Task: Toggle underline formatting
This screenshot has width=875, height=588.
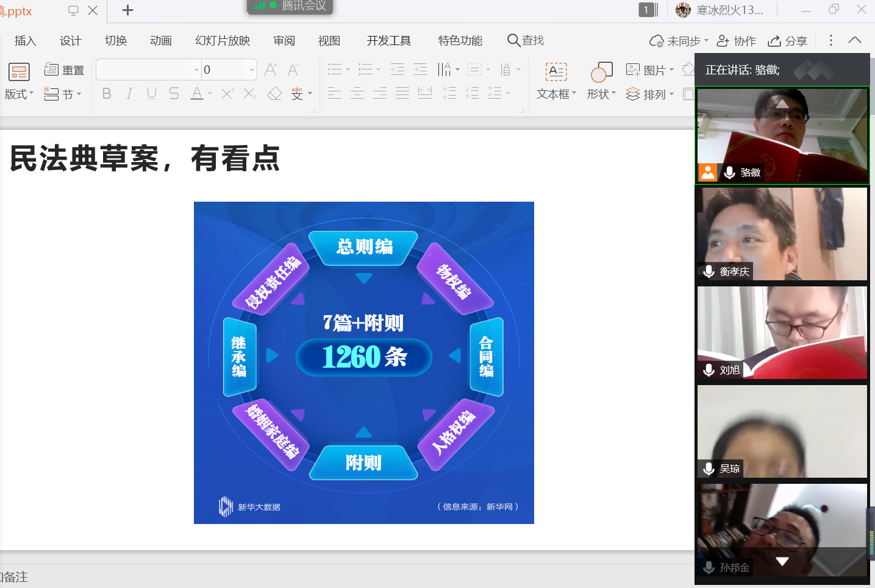Action: [x=152, y=93]
